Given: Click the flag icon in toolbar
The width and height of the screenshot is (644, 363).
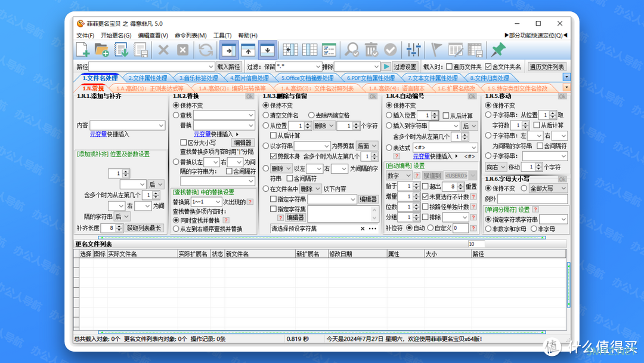Looking at the screenshot, I should tap(436, 50).
